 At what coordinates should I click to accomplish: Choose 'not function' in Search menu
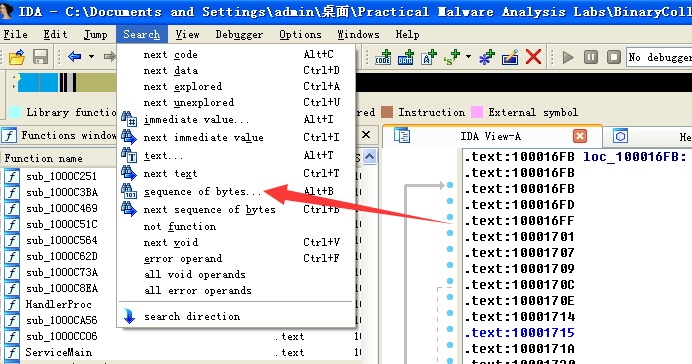(x=236, y=226)
